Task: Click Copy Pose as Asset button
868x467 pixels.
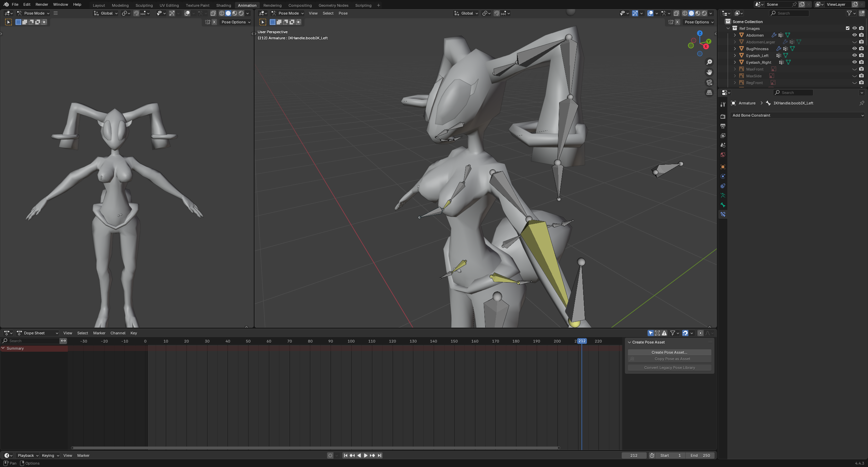Action: [x=669, y=359]
